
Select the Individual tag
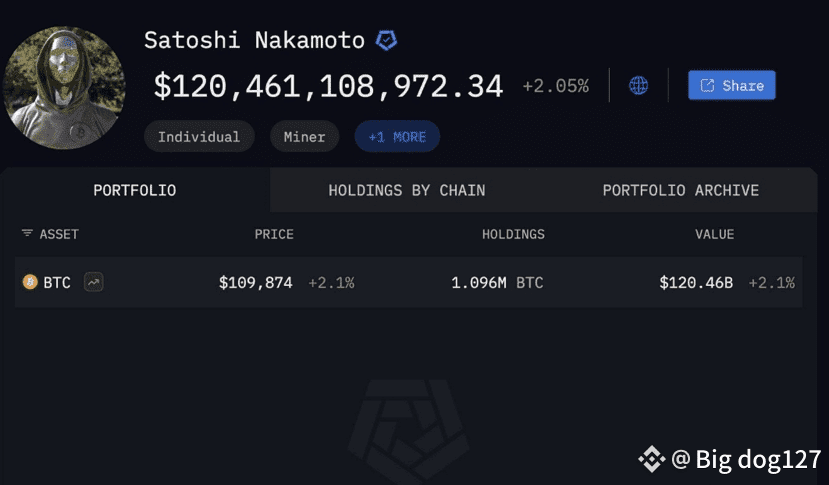tap(199, 137)
